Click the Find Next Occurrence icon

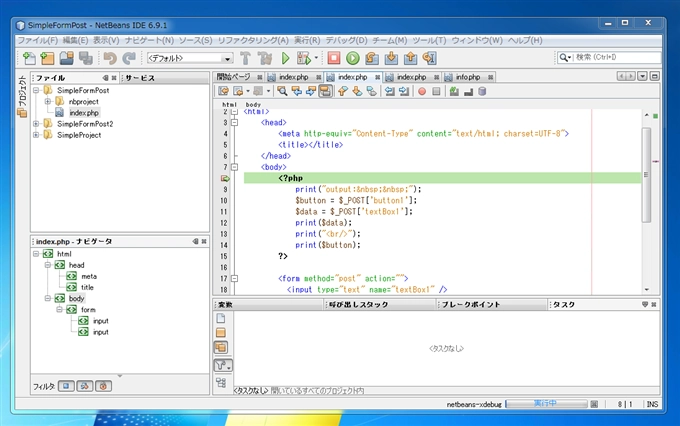coord(311,91)
